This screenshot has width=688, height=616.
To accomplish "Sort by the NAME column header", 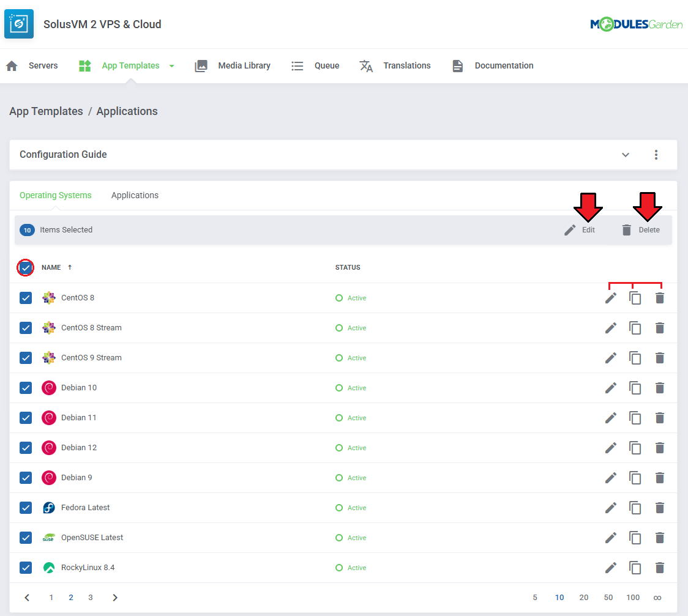I will pyautogui.click(x=51, y=267).
